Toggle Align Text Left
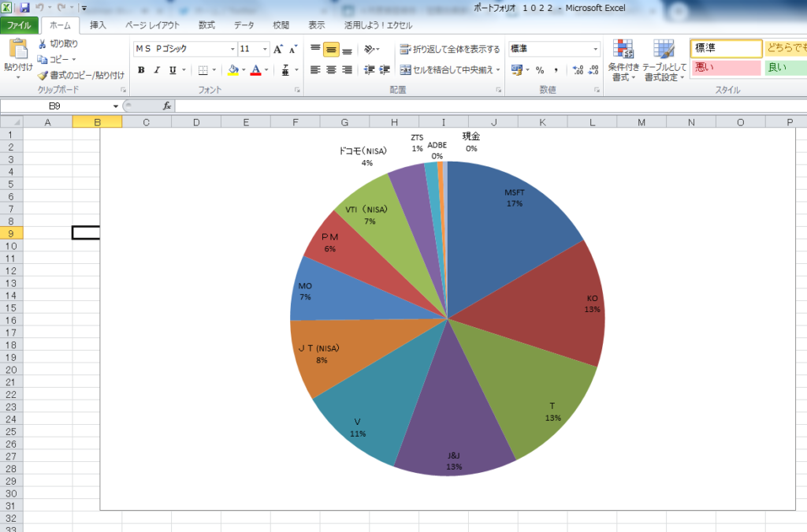807x532 pixels. click(x=315, y=70)
